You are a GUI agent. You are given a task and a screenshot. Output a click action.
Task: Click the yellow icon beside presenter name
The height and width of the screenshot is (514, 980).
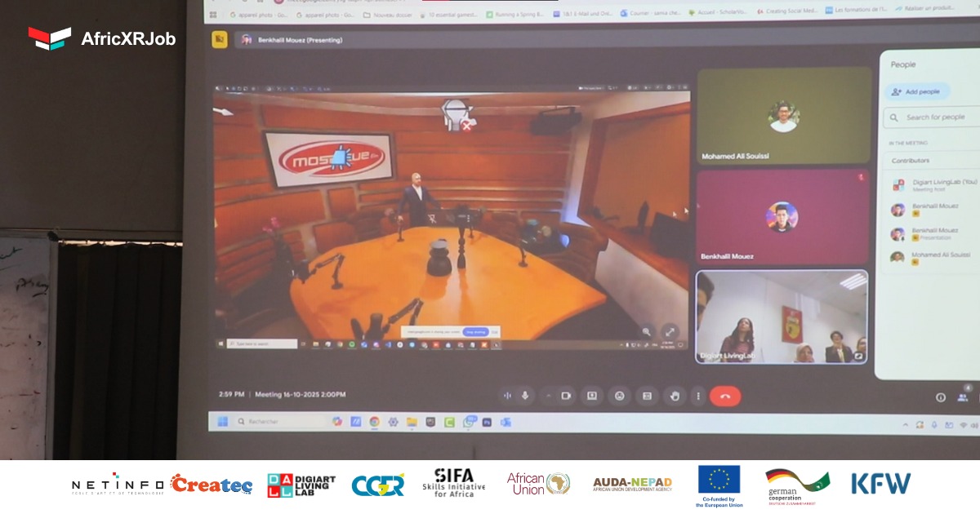pyautogui.click(x=219, y=39)
